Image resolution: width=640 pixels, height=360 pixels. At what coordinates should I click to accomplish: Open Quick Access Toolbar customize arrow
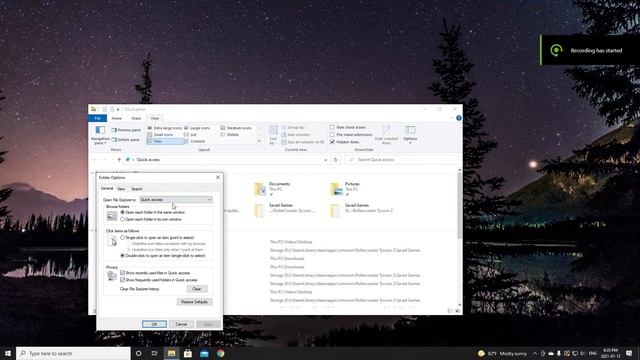118,109
